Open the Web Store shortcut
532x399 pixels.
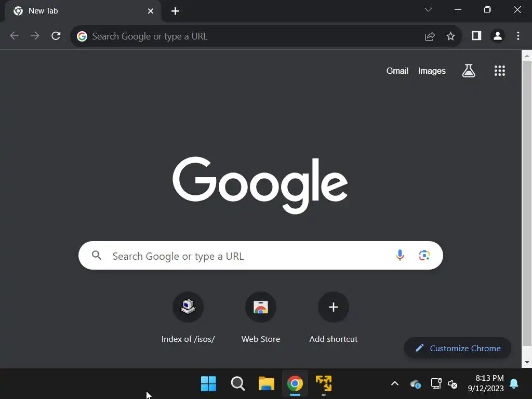[261, 317]
